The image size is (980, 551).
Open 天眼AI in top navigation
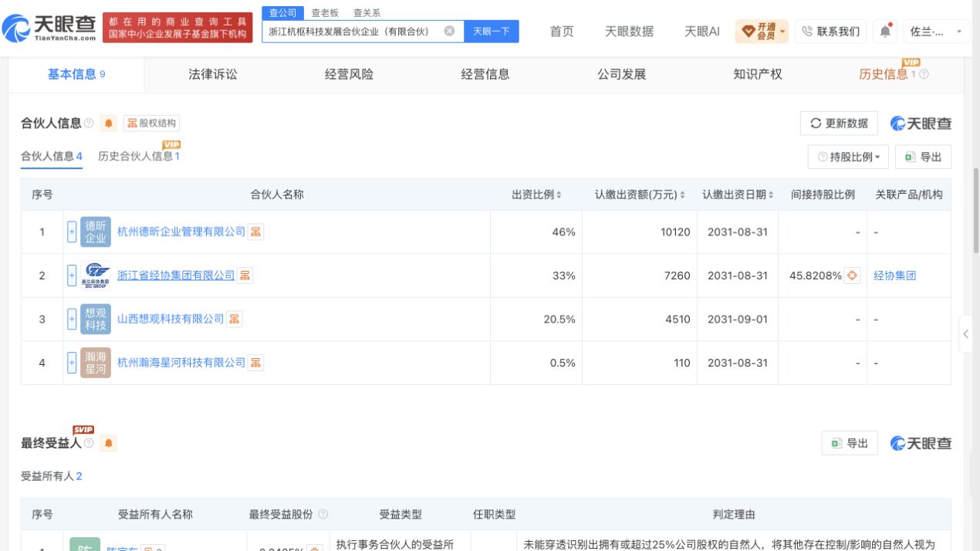pyautogui.click(x=702, y=32)
